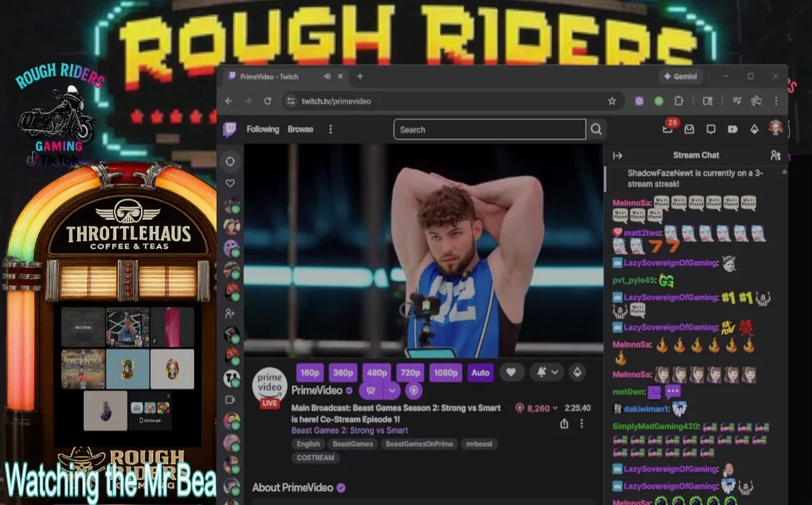Mute the PrimeVideo tab audio icon
This screenshot has height=505, width=812.
[327, 76]
